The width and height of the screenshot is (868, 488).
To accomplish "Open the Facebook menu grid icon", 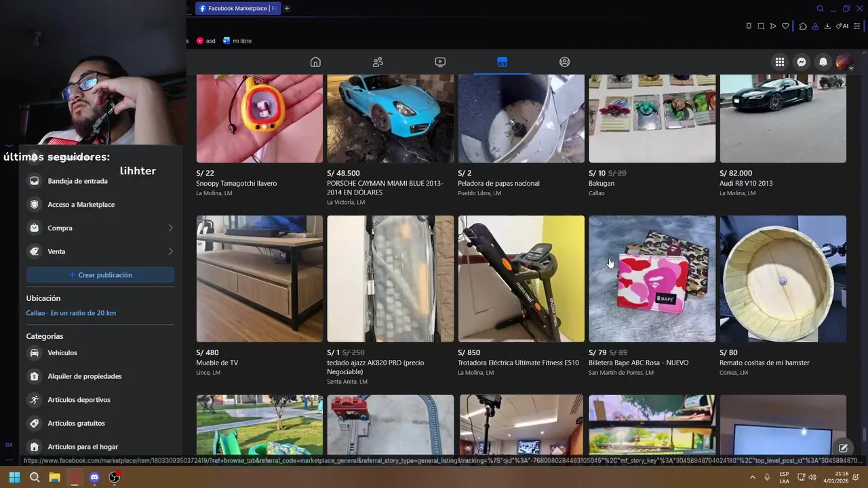I will [780, 62].
